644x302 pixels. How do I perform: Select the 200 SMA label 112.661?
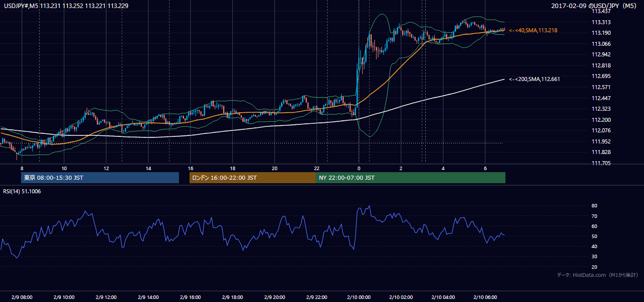(534, 79)
